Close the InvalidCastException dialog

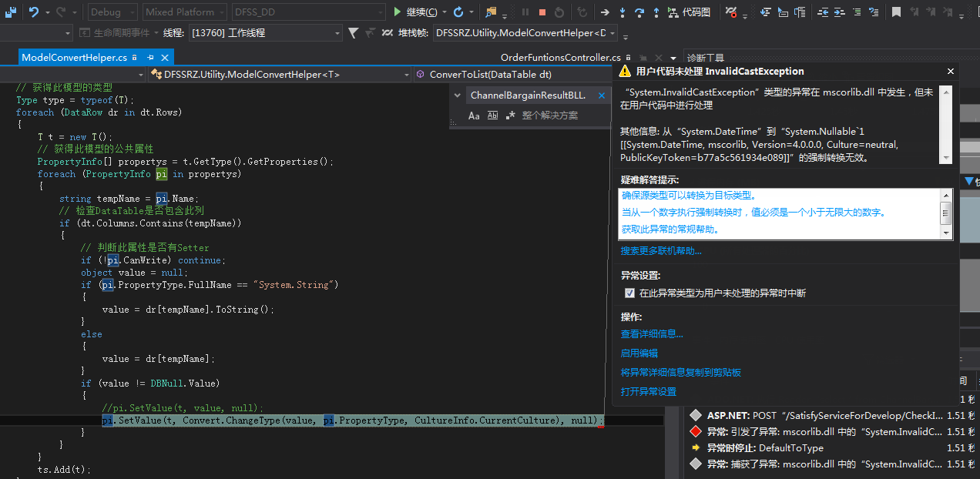click(x=950, y=71)
